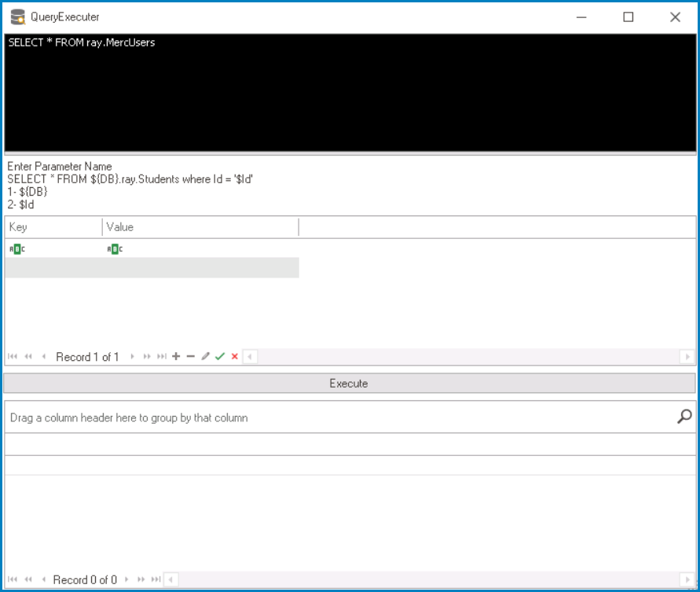
Task: Add a new parameter row with plus icon
Action: point(176,356)
